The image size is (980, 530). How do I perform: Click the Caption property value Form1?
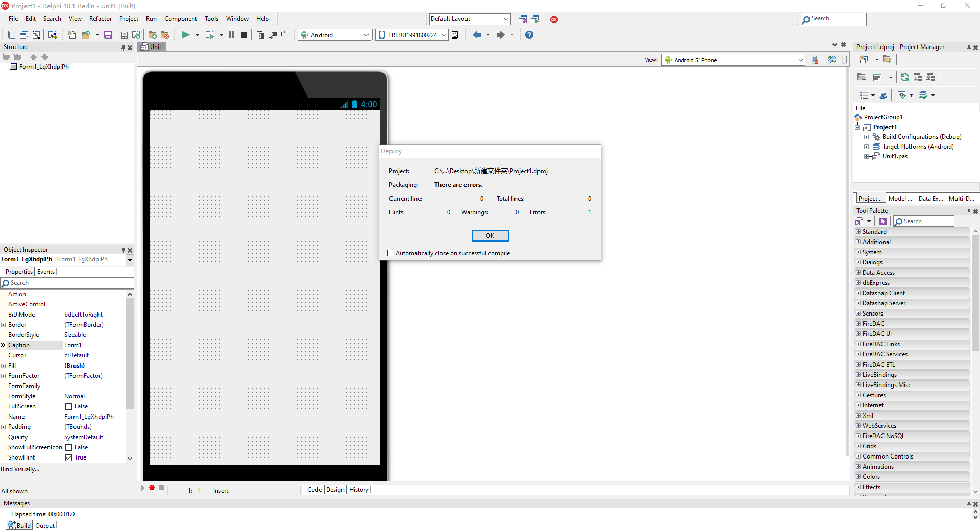[x=94, y=345]
